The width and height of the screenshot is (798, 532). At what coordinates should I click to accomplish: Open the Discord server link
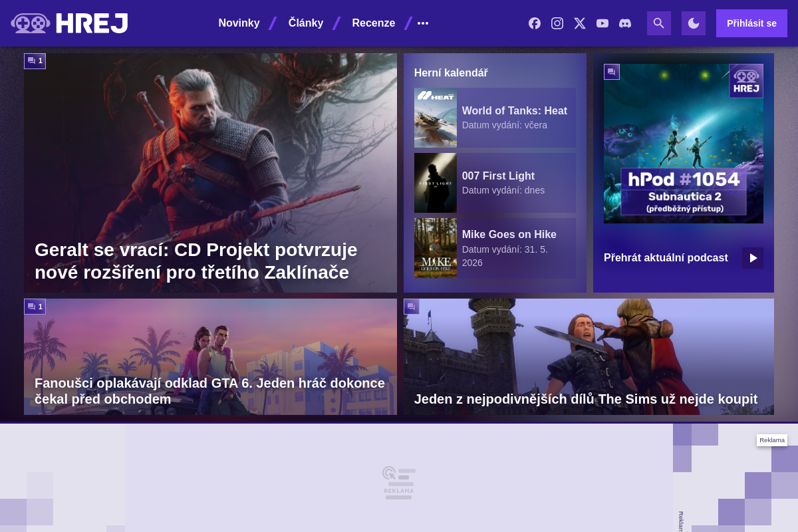[x=625, y=23]
